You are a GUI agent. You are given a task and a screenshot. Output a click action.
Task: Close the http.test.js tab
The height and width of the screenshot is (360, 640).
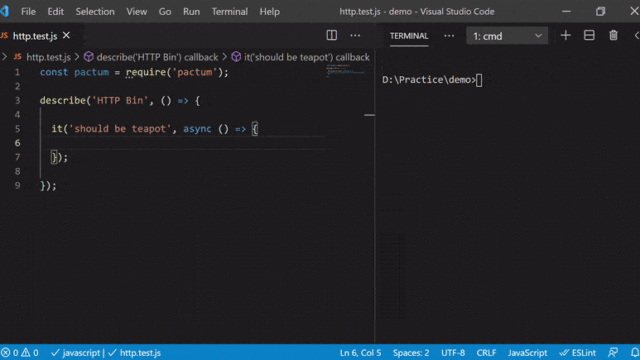pyautogui.click(x=66, y=36)
